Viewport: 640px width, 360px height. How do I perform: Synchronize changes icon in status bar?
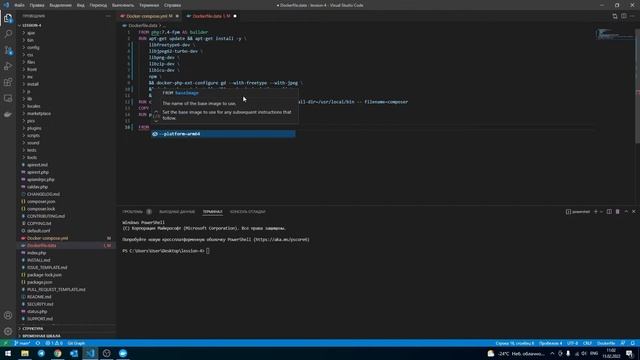(38, 343)
